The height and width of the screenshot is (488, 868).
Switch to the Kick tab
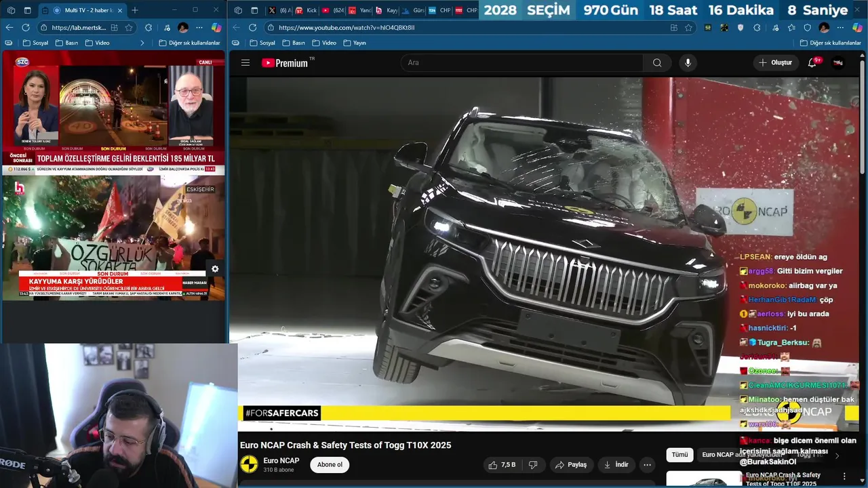[306, 10]
